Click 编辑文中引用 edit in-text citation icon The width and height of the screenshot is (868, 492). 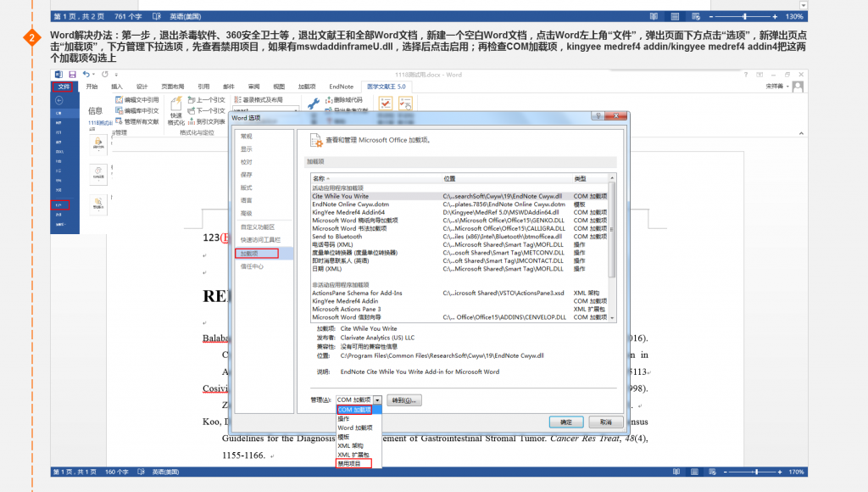tap(118, 99)
